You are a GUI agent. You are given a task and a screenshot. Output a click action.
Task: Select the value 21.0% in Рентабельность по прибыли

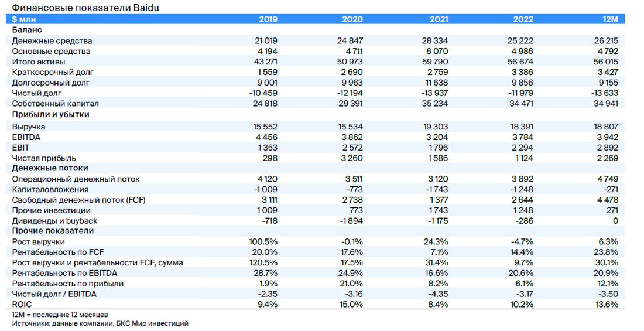pos(352,284)
